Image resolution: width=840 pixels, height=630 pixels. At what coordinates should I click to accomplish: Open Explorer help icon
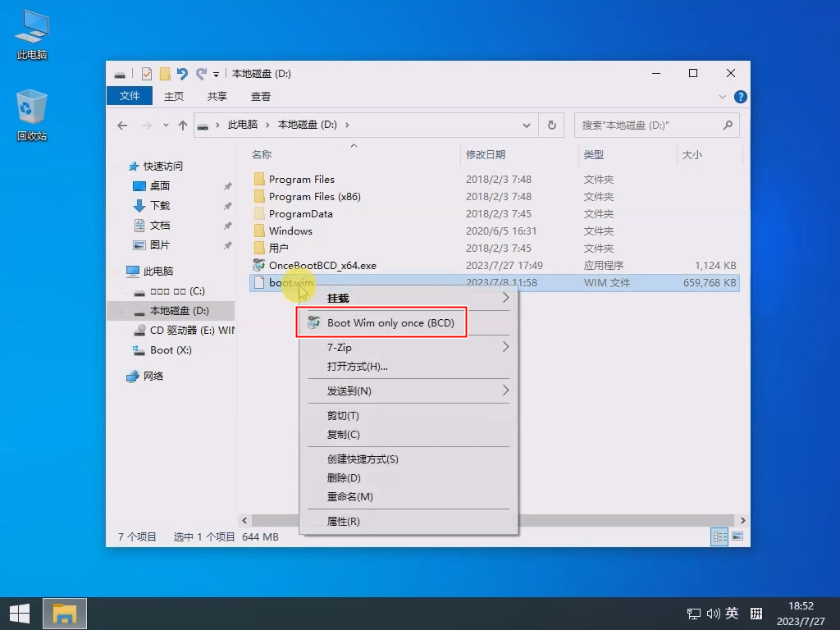coord(741,97)
